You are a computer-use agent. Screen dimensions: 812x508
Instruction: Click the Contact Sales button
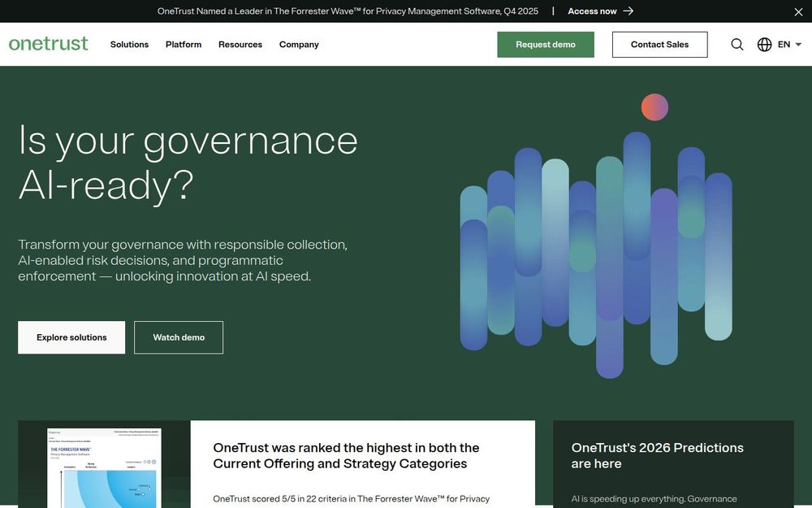pos(659,45)
